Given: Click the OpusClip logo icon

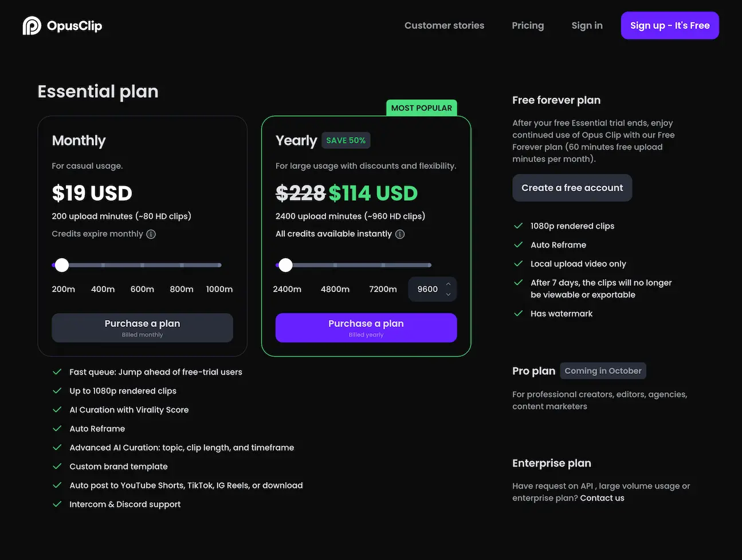Looking at the screenshot, I should (32, 26).
